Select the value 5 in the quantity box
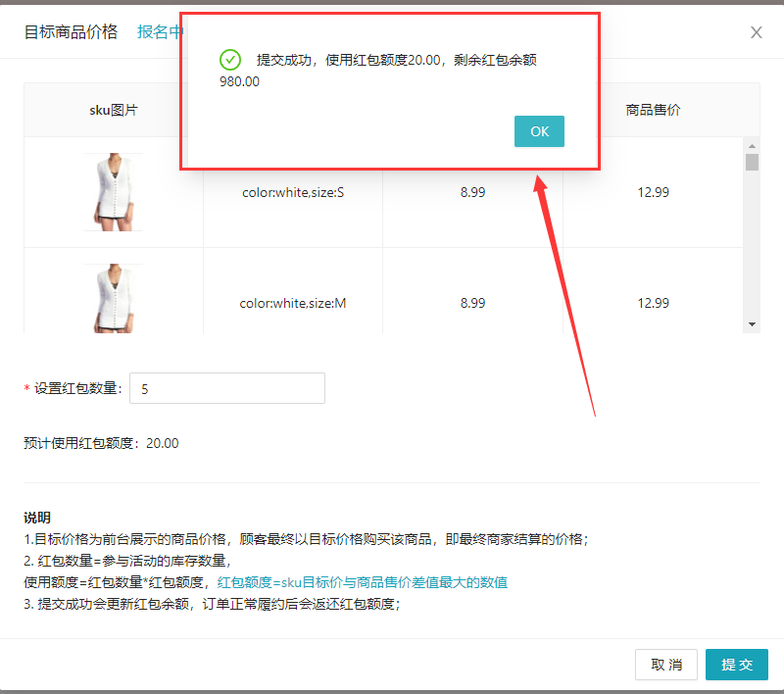Viewport: 784px width, 694px height. tap(145, 388)
